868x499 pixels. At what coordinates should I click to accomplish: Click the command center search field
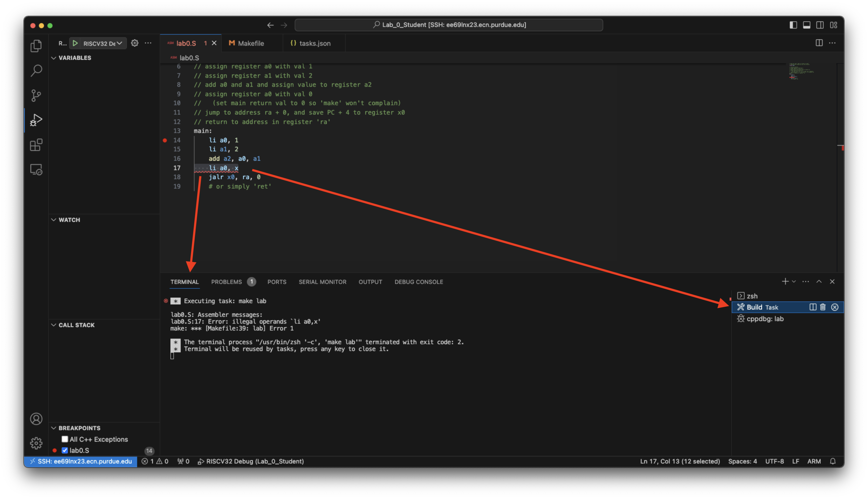(x=449, y=25)
